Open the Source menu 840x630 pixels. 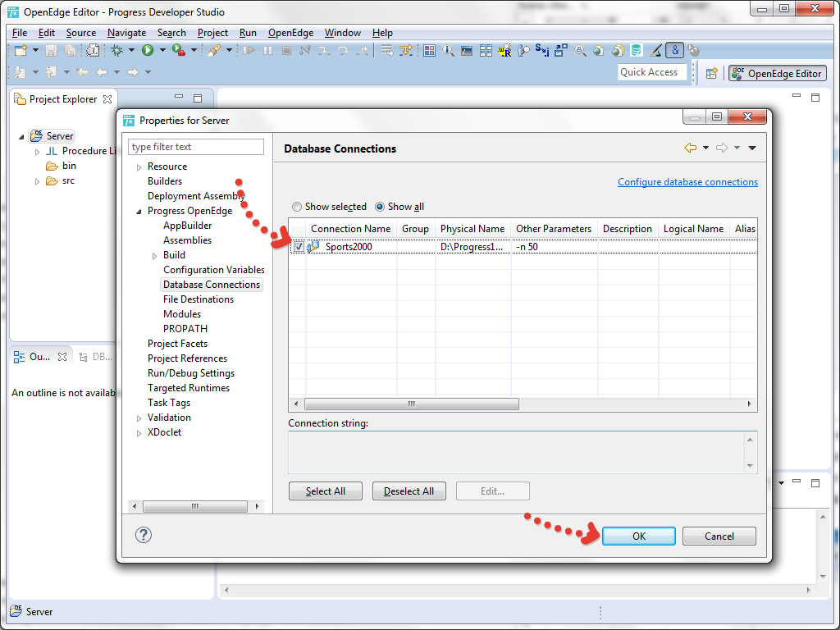(81, 33)
